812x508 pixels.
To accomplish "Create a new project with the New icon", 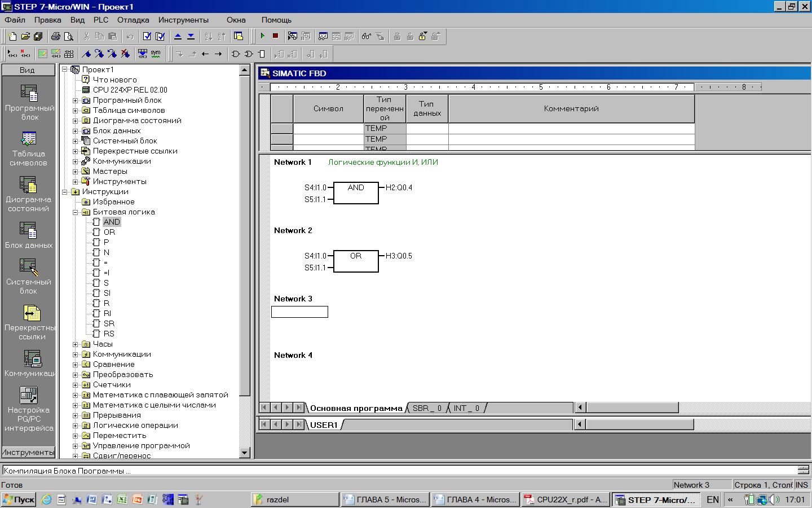I will click(12, 36).
